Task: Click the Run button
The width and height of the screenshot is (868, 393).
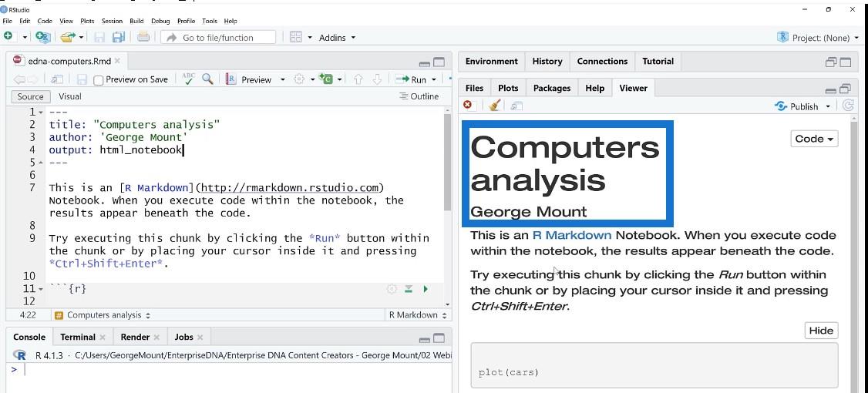Action: tap(411, 79)
